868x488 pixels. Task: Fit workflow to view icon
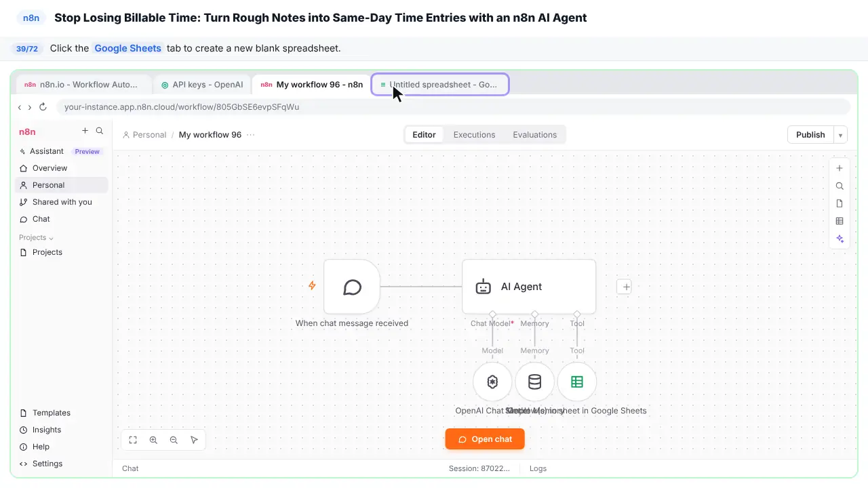click(x=133, y=440)
